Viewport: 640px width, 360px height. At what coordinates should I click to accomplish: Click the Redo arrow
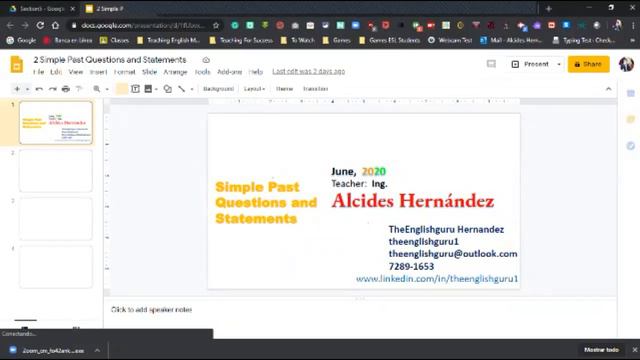(53, 89)
